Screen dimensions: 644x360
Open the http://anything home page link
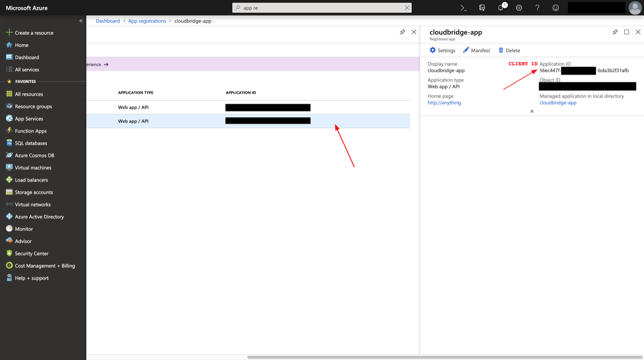pos(444,103)
